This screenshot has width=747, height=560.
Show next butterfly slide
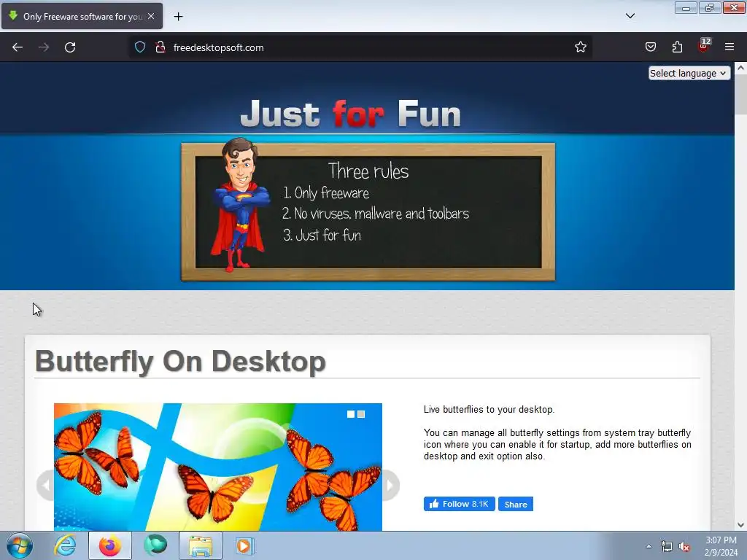(391, 485)
